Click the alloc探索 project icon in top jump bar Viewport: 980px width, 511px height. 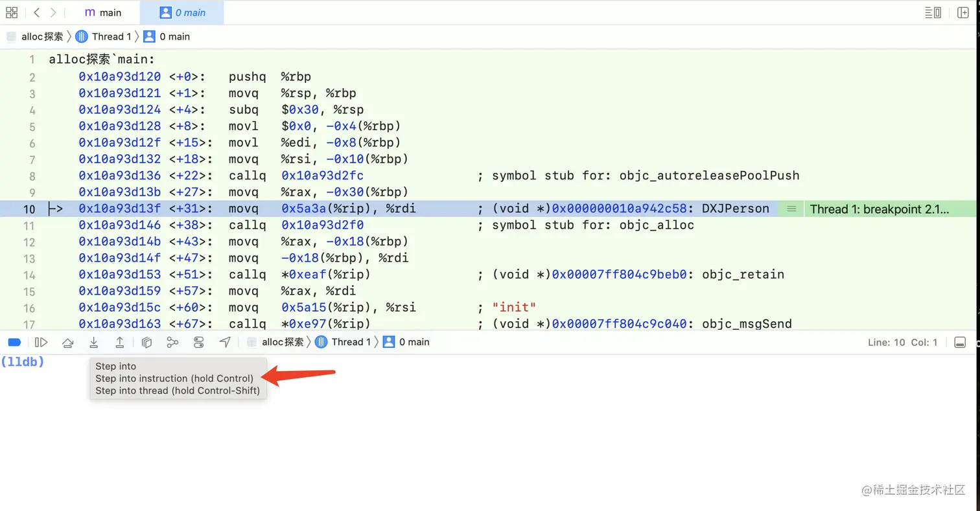click(12, 37)
